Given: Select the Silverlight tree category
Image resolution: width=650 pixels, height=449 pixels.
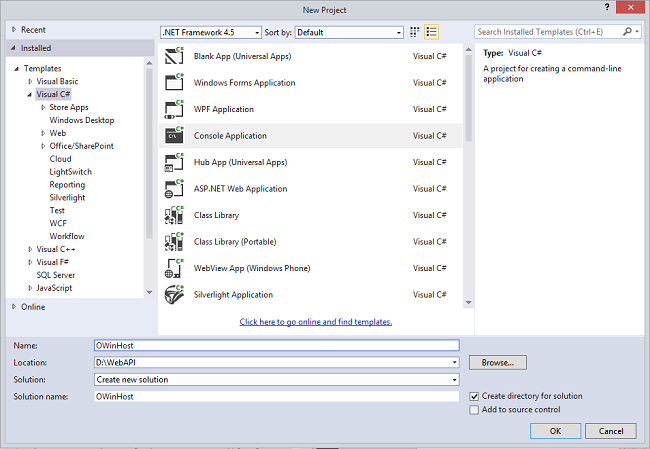Looking at the screenshot, I should click(x=67, y=197).
